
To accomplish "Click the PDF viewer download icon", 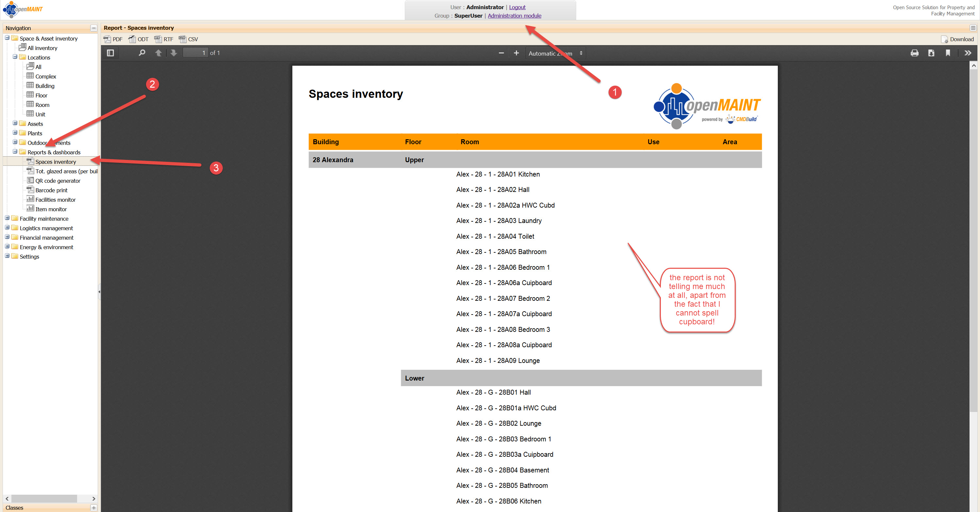I will 931,53.
